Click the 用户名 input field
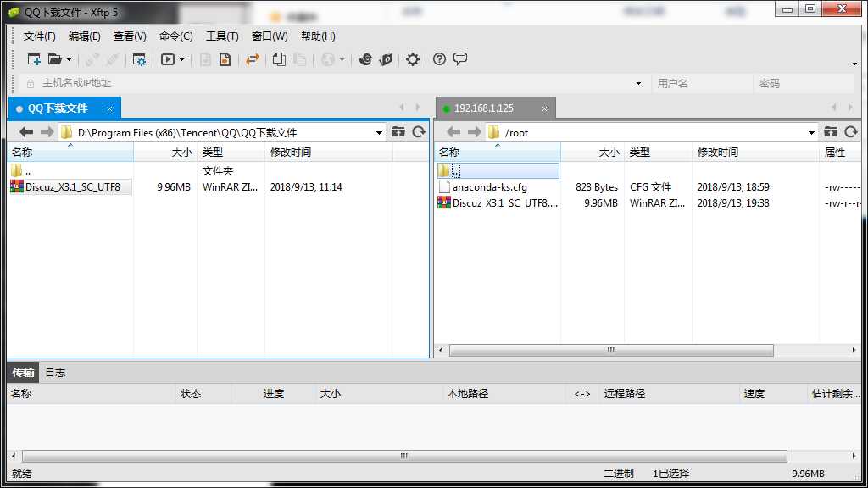This screenshot has height=488, width=868. click(x=702, y=84)
